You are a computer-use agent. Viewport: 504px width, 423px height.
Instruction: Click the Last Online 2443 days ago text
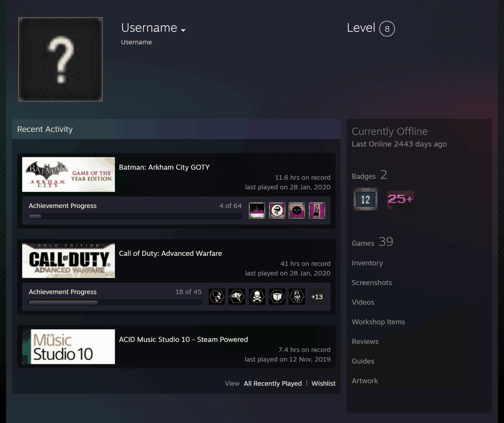click(399, 144)
